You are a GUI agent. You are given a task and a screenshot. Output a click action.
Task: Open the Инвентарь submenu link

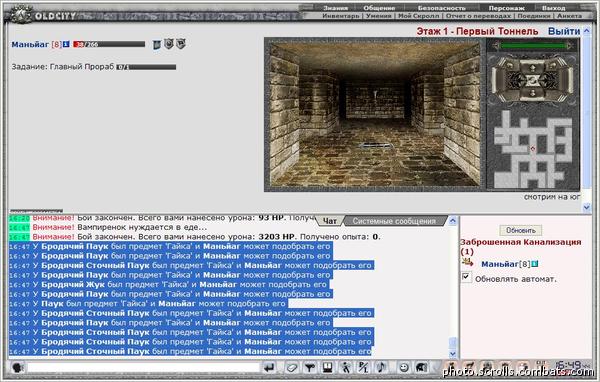(x=341, y=16)
